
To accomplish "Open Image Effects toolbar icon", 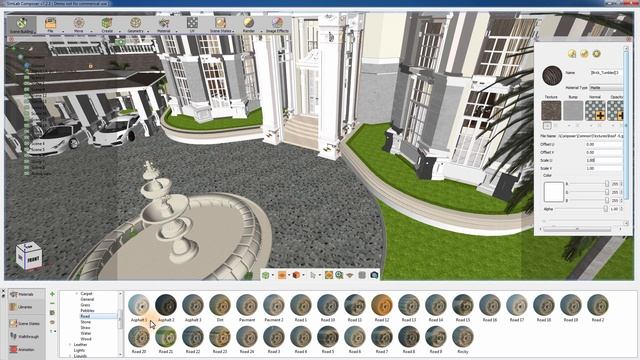I will [x=277, y=24].
